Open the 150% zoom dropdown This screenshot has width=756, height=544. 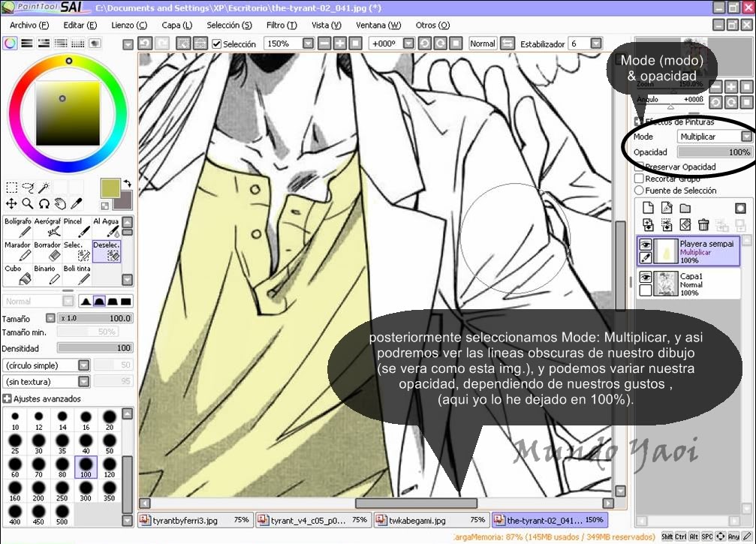(308, 44)
